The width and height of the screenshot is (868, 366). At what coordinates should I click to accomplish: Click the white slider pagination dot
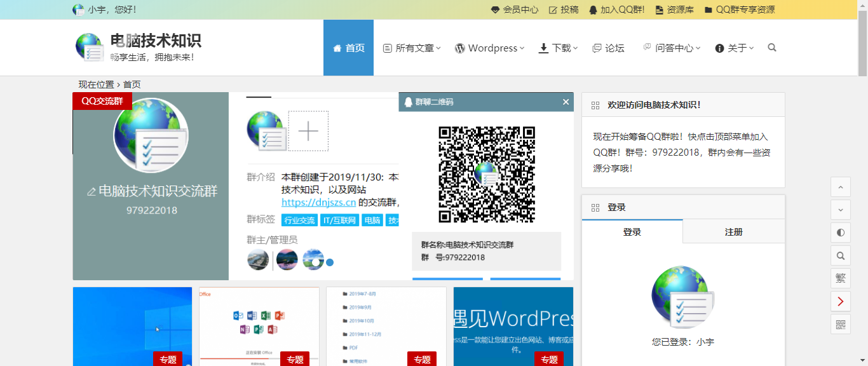[x=316, y=262]
